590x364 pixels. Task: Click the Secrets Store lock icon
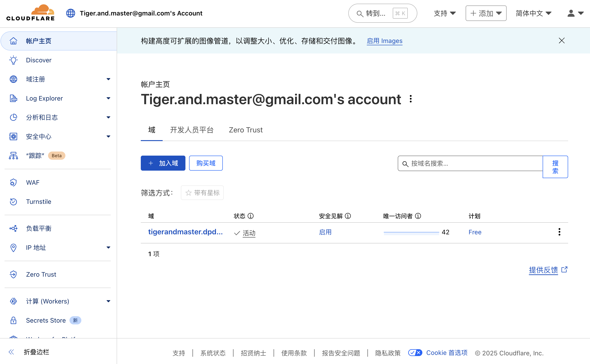click(x=13, y=320)
